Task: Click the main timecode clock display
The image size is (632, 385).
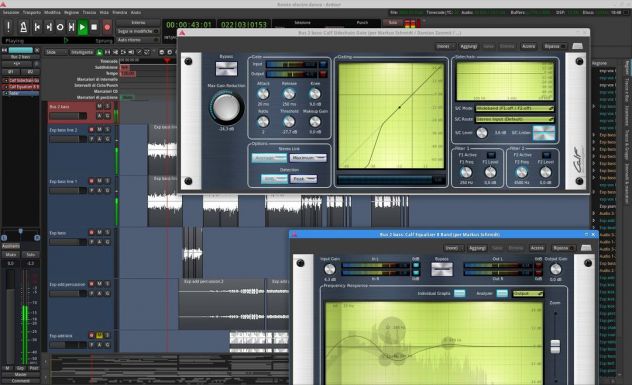Action: (x=189, y=25)
